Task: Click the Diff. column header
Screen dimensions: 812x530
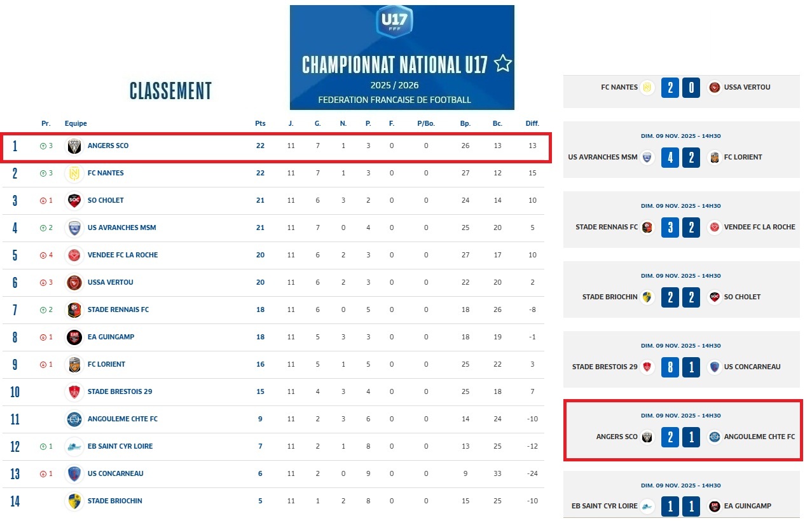Action: pos(532,123)
